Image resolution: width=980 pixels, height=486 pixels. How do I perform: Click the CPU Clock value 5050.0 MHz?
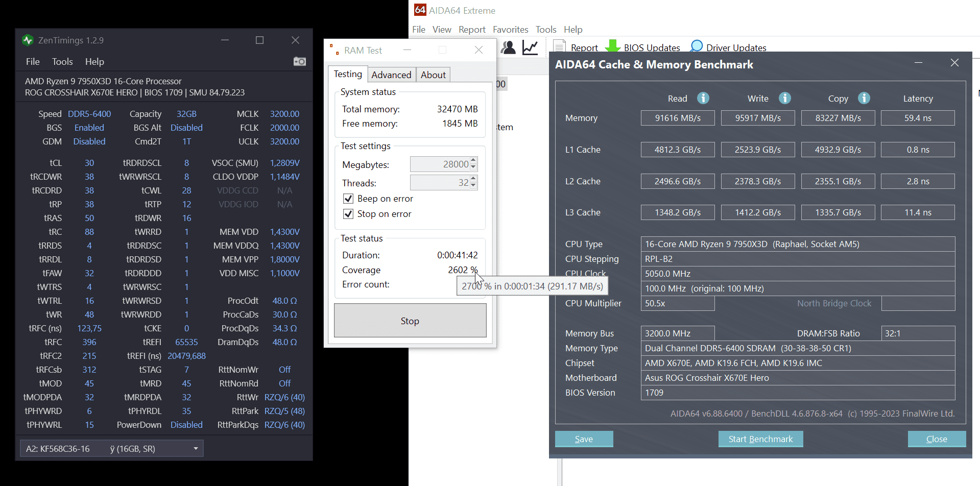[798, 274]
